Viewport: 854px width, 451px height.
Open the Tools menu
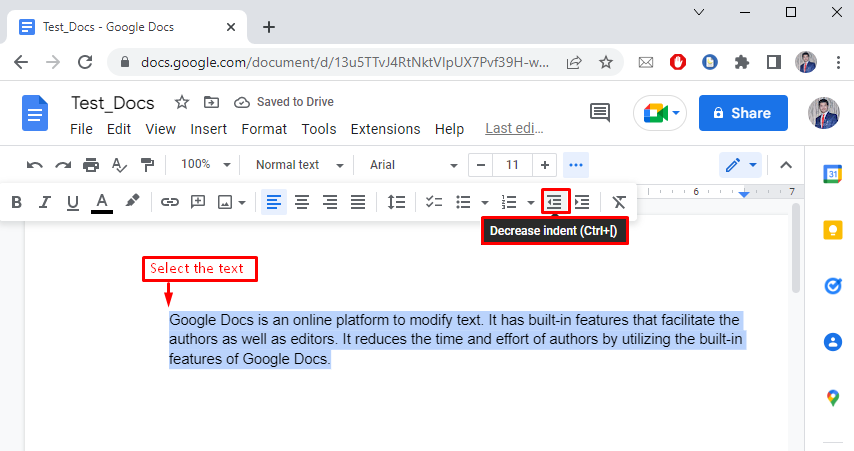pos(319,129)
